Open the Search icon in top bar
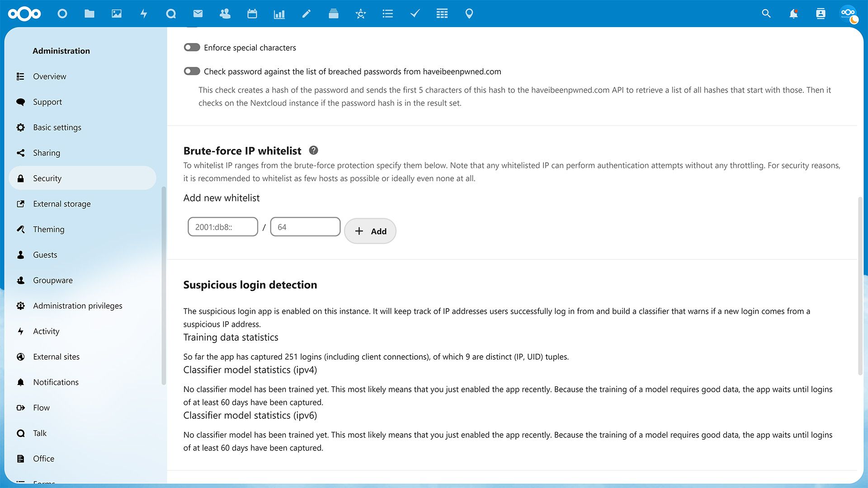Image resolution: width=868 pixels, height=488 pixels. 767,13
